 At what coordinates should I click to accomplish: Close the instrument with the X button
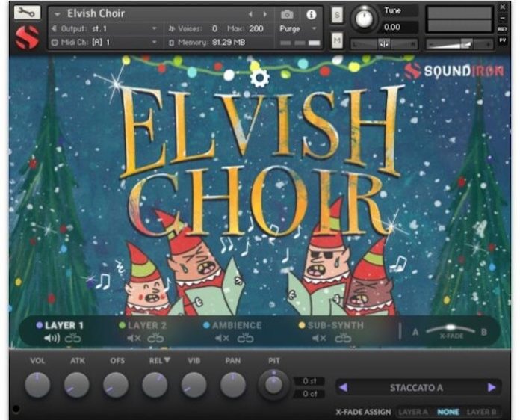(503, 6)
